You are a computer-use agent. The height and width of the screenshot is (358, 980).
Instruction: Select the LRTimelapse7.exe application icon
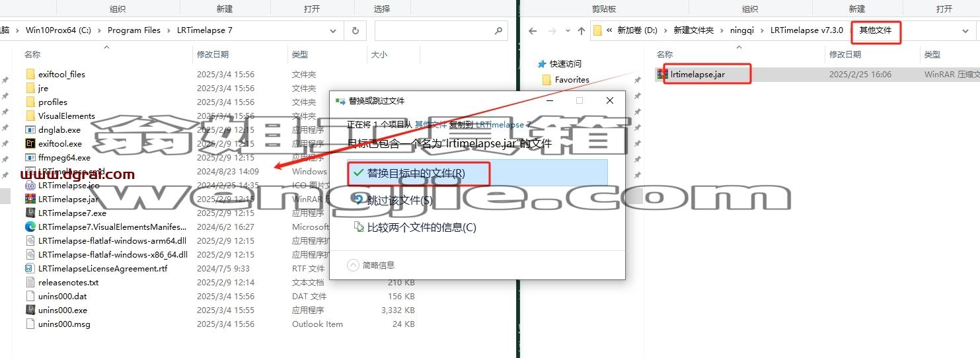[x=30, y=213]
